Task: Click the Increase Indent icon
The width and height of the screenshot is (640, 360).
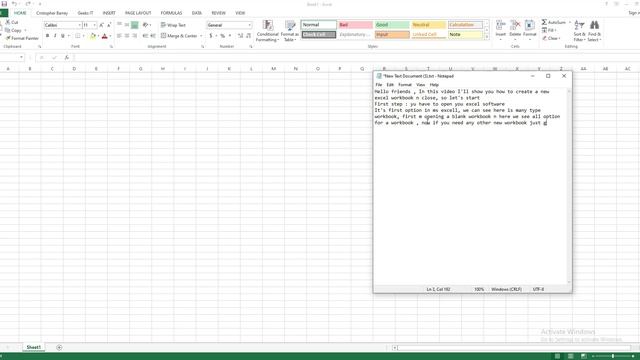Action: pyautogui.click(x=153, y=36)
